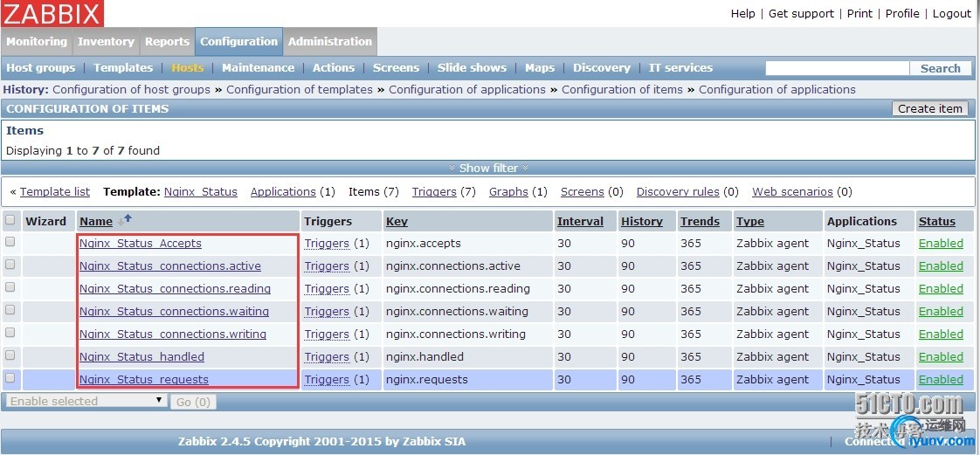Toggle the select-all items checkbox

point(10,220)
